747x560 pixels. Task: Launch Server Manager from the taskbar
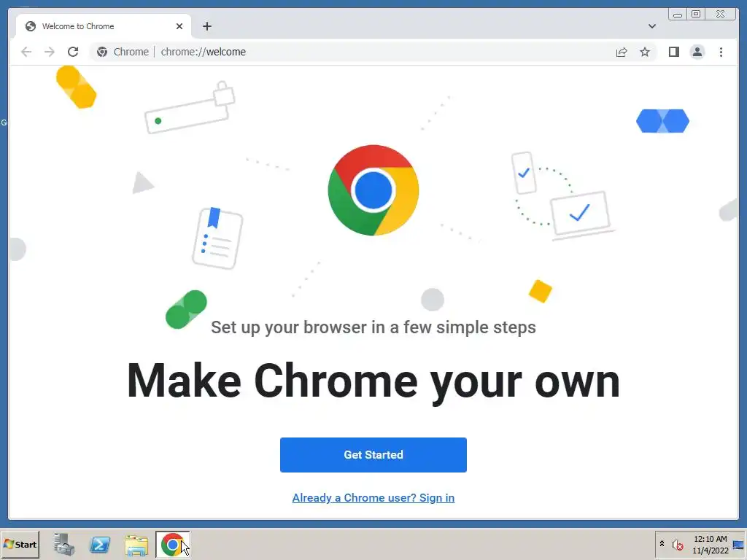(64, 544)
